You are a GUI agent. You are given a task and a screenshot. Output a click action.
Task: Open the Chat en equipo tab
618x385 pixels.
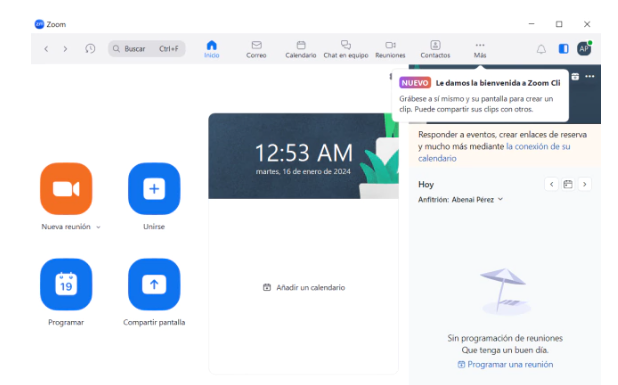click(x=346, y=49)
